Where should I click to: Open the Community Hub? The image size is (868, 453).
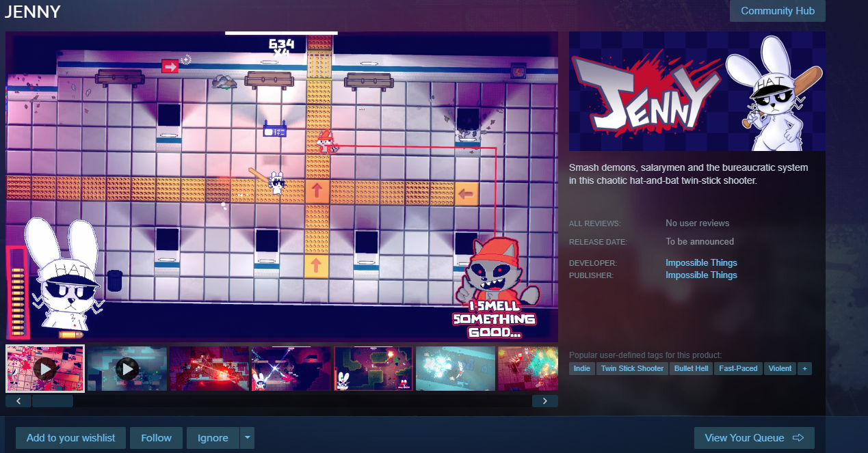tap(777, 11)
